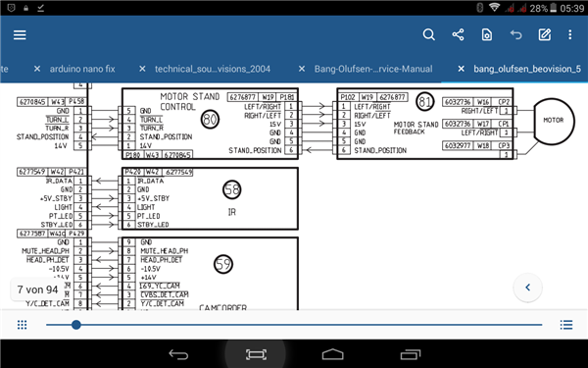Open the three-dot overflow menu
588x368 pixels.
[570, 35]
